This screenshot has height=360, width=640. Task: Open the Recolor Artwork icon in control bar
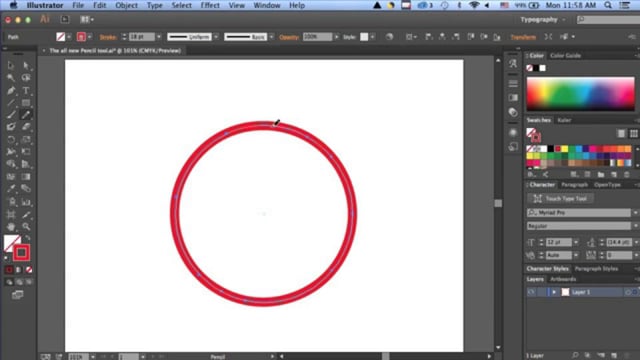(x=389, y=37)
